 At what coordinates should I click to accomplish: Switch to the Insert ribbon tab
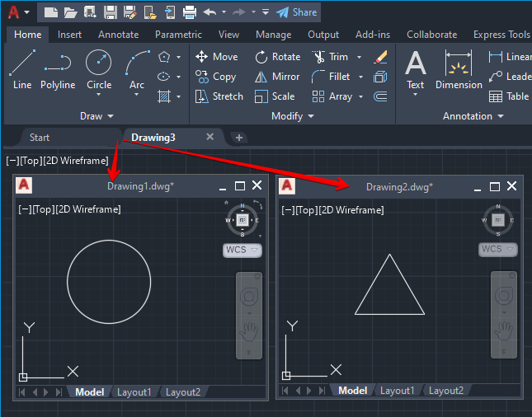point(69,35)
